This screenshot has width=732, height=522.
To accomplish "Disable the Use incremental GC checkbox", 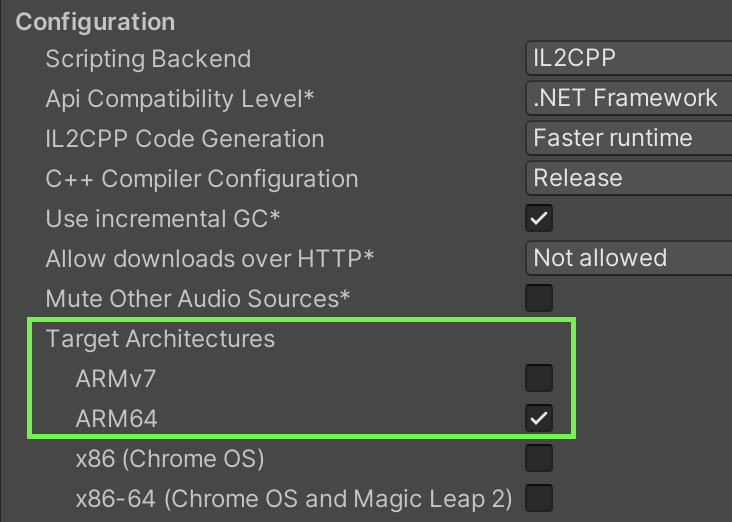I will point(539,218).
